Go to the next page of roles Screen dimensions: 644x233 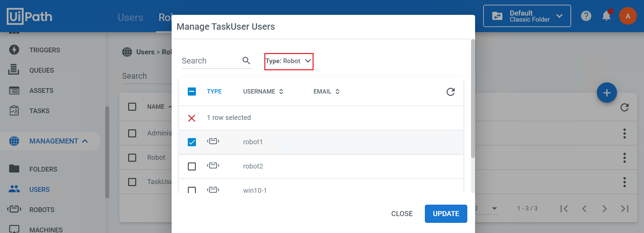(x=605, y=209)
